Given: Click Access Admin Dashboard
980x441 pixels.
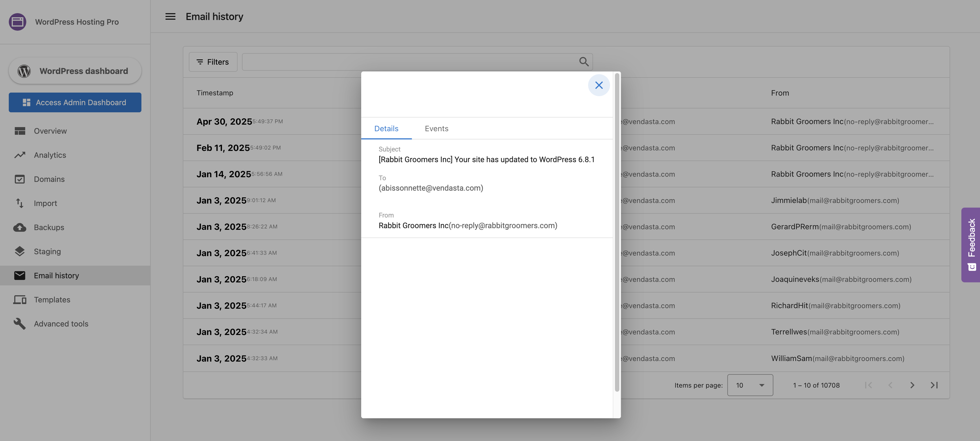Looking at the screenshot, I should point(75,102).
